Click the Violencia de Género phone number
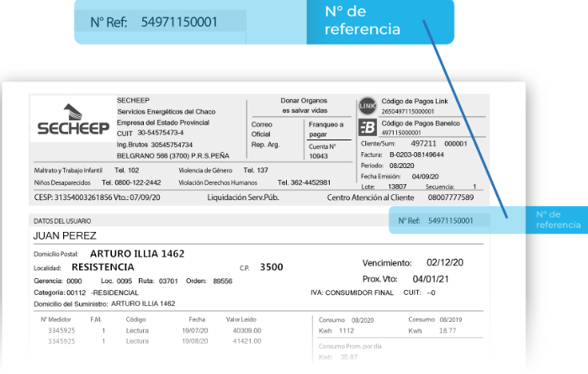The height and width of the screenshot is (374, 588). [x=262, y=170]
